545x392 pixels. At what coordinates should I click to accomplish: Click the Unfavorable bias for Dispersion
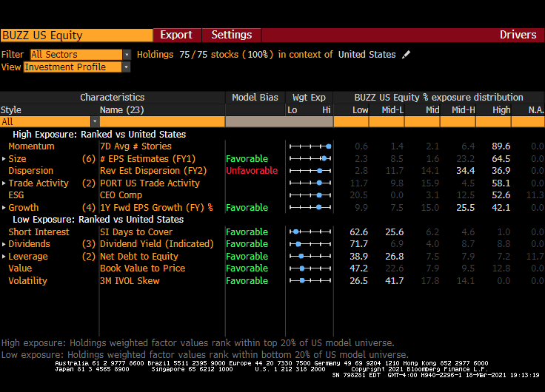click(252, 171)
